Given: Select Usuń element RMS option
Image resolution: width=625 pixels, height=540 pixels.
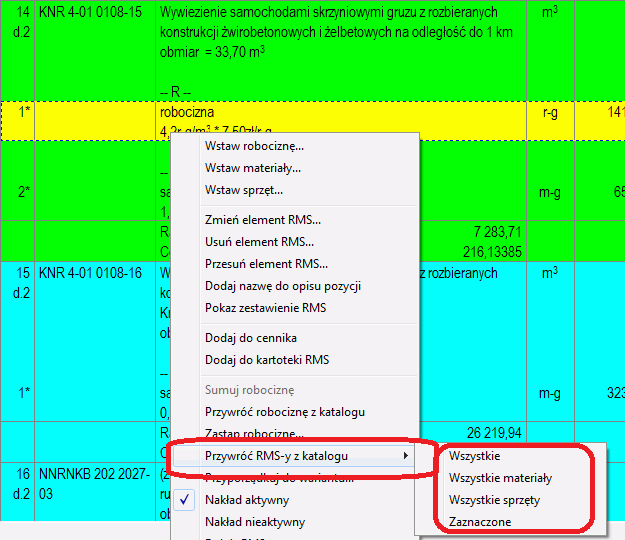Looking at the screenshot, I should click(259, 242).
